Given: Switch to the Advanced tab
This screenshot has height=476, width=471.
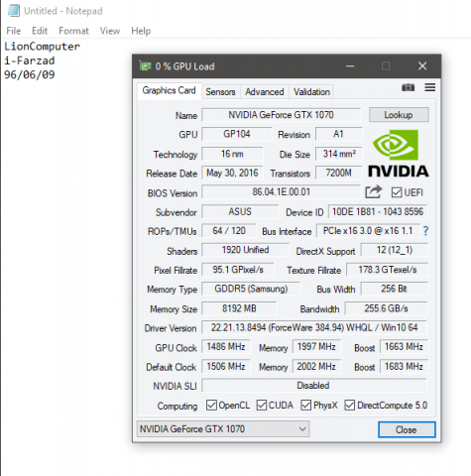Looking at the screenshot, I should 265,92.
